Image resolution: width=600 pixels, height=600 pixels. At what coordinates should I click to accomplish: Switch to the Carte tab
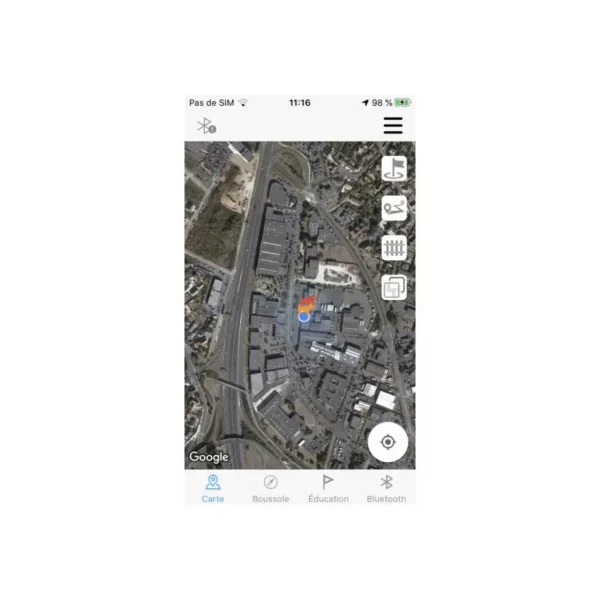tap(213, 489)
